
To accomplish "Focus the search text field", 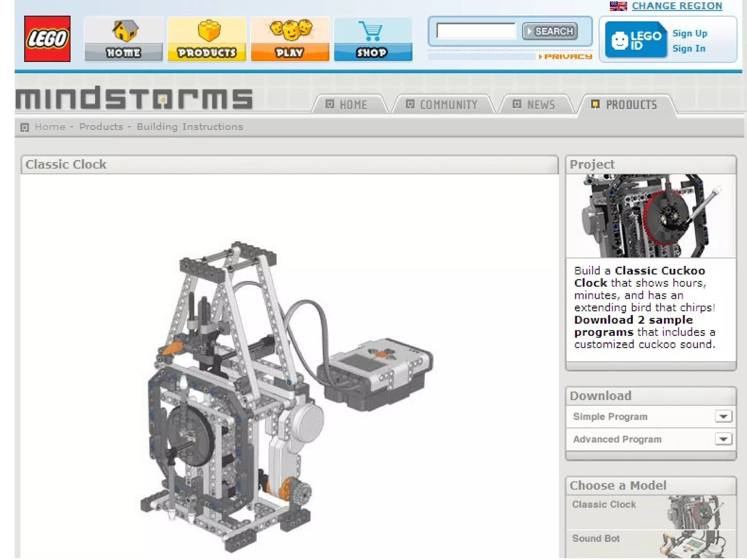I will [x=476, y=31].
